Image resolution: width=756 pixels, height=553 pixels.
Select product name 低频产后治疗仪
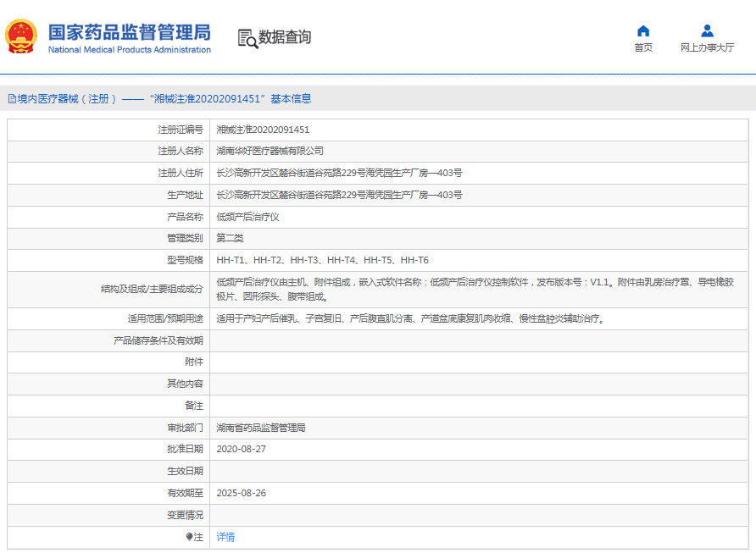pos(247,217)
